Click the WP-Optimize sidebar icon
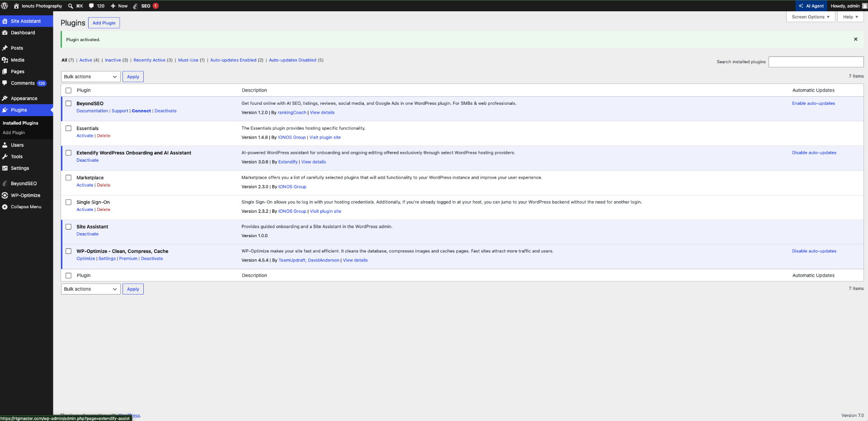 [x=5, y=195]
